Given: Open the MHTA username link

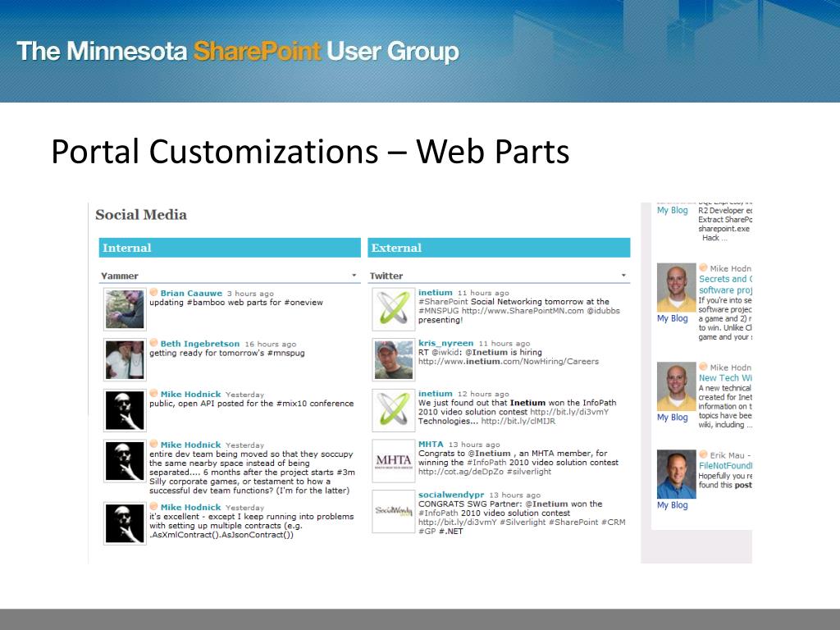Looking at the screenshot, I should [431, 444].
